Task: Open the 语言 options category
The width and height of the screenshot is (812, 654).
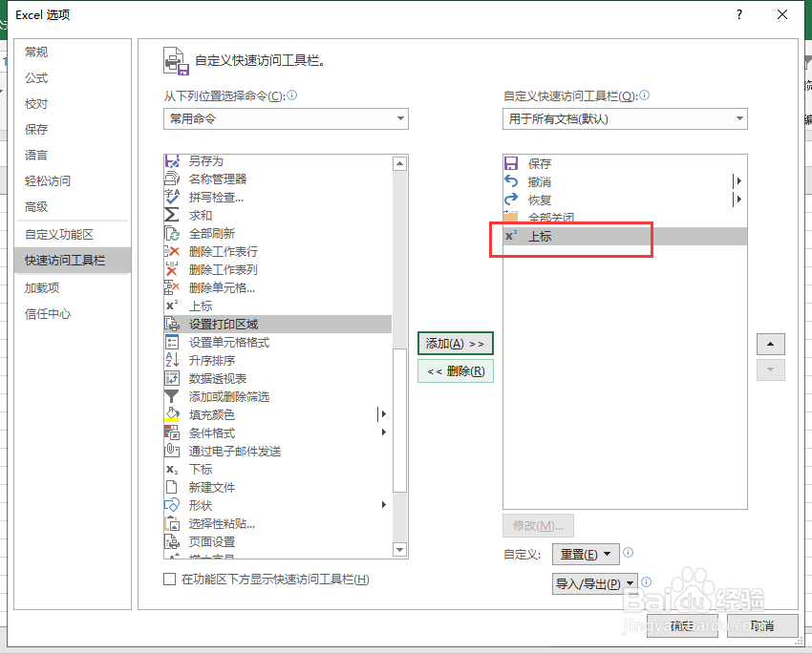Action: (x=73, y=156)
